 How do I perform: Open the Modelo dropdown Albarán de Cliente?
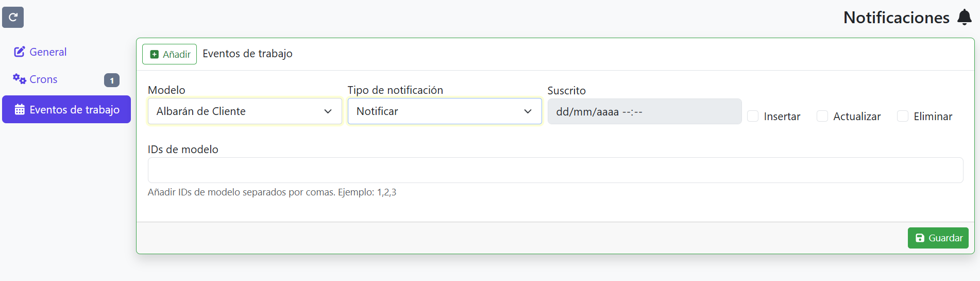245,111
